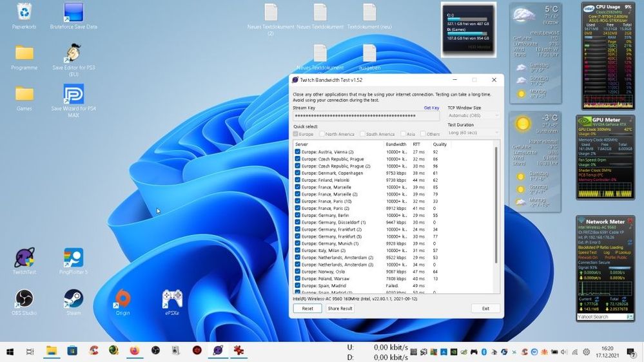Open the TwitchTest desktop shortcut

pyautogui.click(x=24, y=258)
